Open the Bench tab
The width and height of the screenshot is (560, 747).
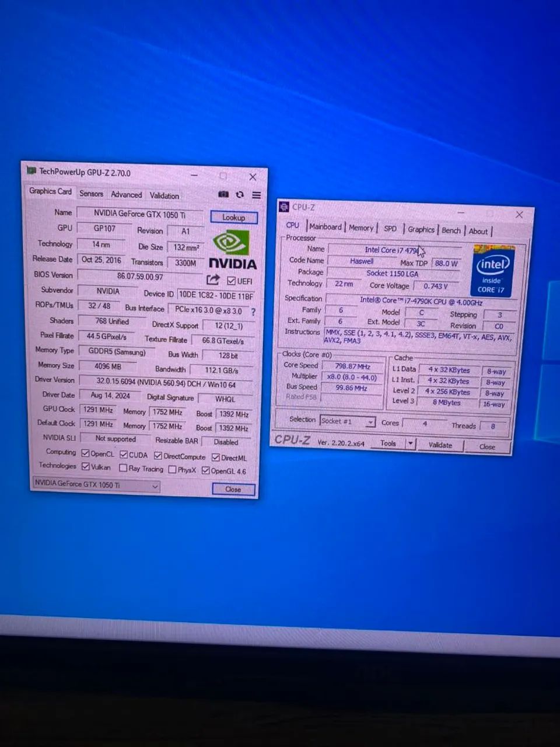point(451,231)
